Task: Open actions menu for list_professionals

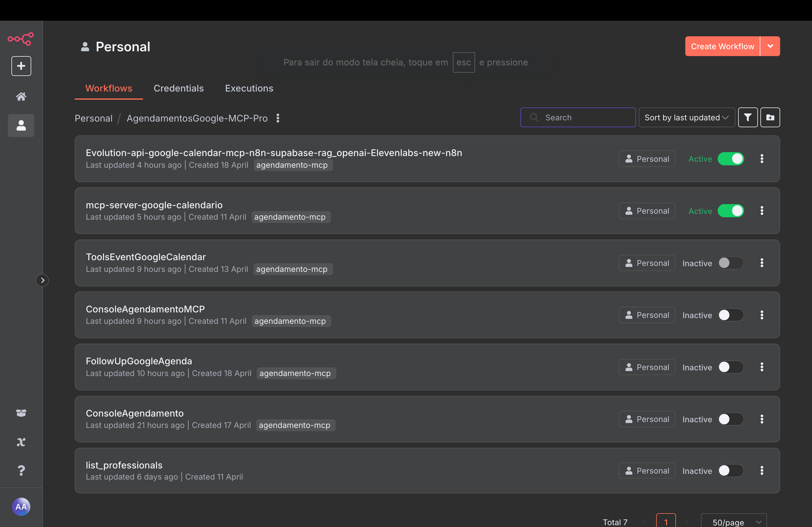Action: pos(762,470)
